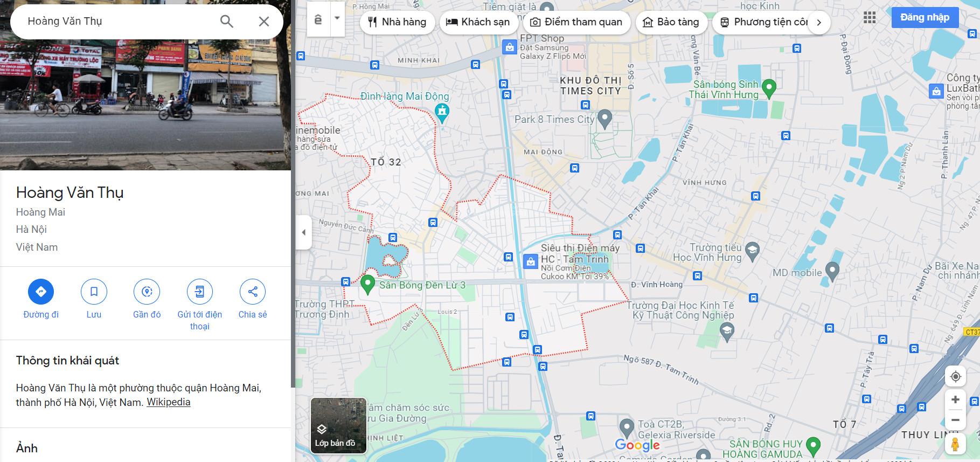980x462 pixels.
Task: Select the Nhà hàng filter chip
Action: (x=397, y=22)
